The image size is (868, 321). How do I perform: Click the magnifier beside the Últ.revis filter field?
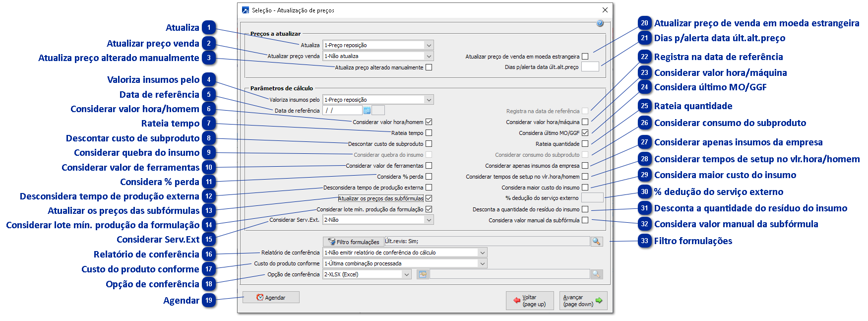596,241
